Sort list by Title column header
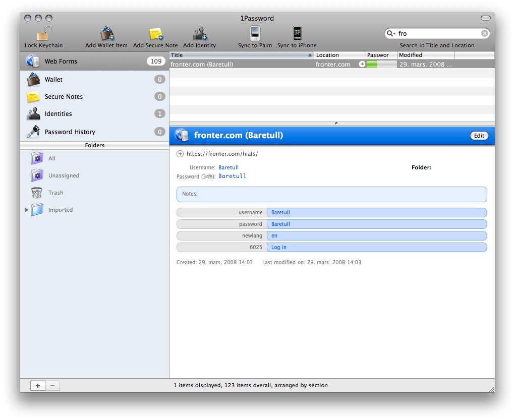The width and height of the screenshot is (515, 420). tap(242, 55)
